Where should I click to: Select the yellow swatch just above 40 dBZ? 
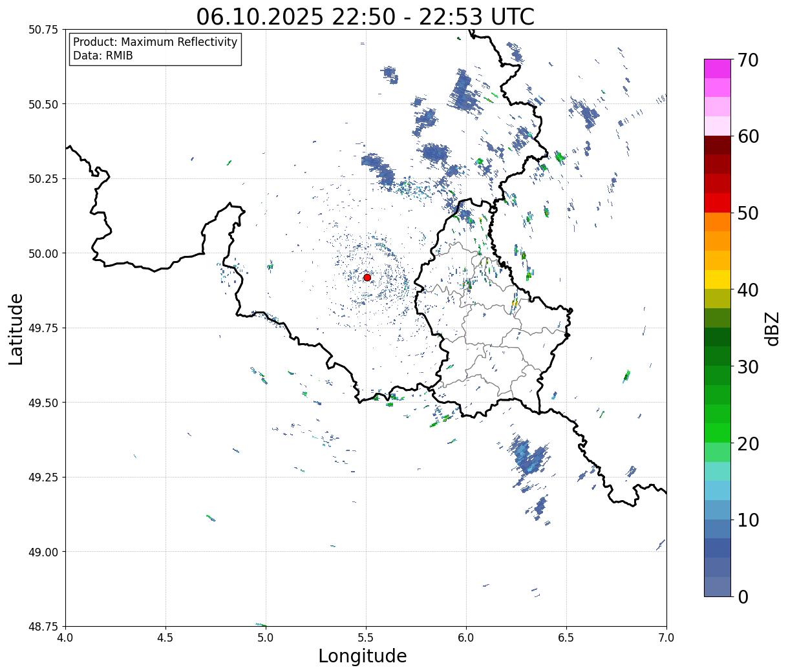click(x=718, y=280)
